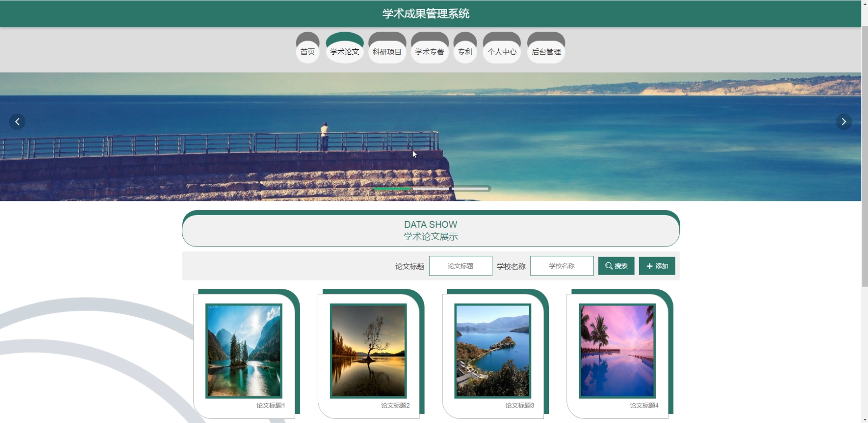Click the 论文标题2 caption text
Viewport: 868px width, 423px height.
coord(395,405)
